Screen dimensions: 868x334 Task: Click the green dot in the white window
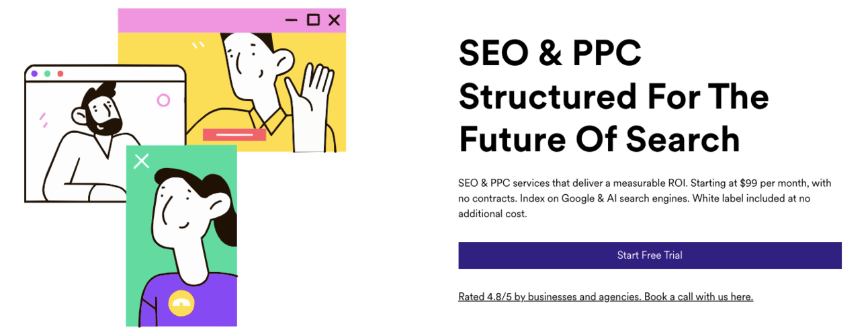pyautogui.click(x=47, y=73)
